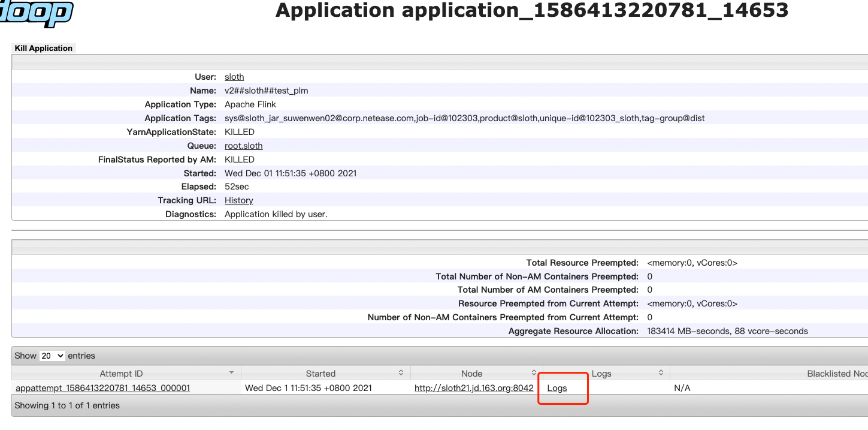868x430 pixels.
Task: Click the Node column sort arrows
Action: [534, 373]
